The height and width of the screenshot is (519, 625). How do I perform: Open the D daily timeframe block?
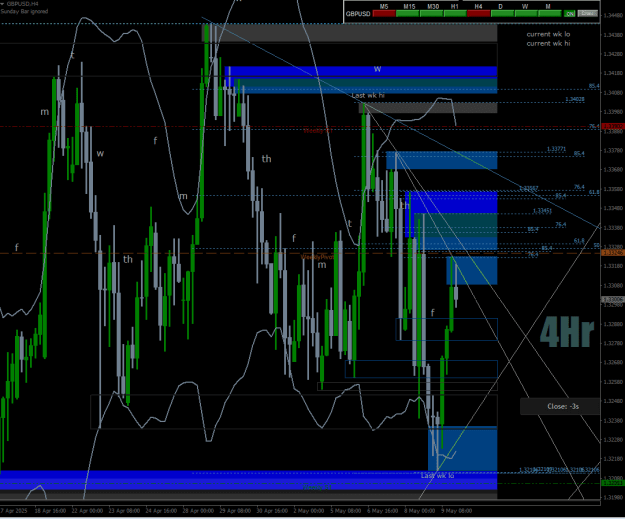point(502,14)
